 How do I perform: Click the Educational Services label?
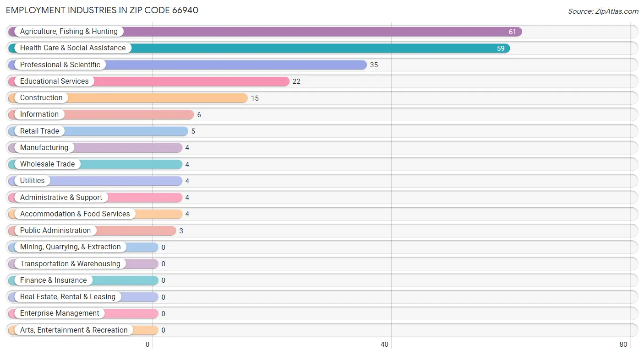click(x=55, y=81)
